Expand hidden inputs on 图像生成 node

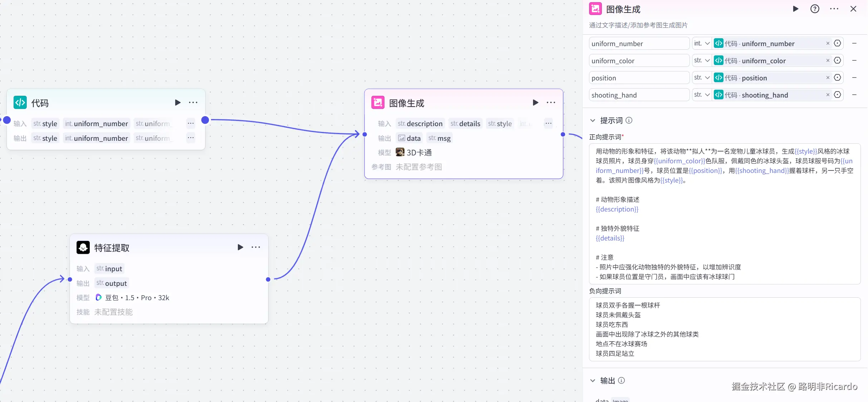pyautogui.click(x=548, y=123)
